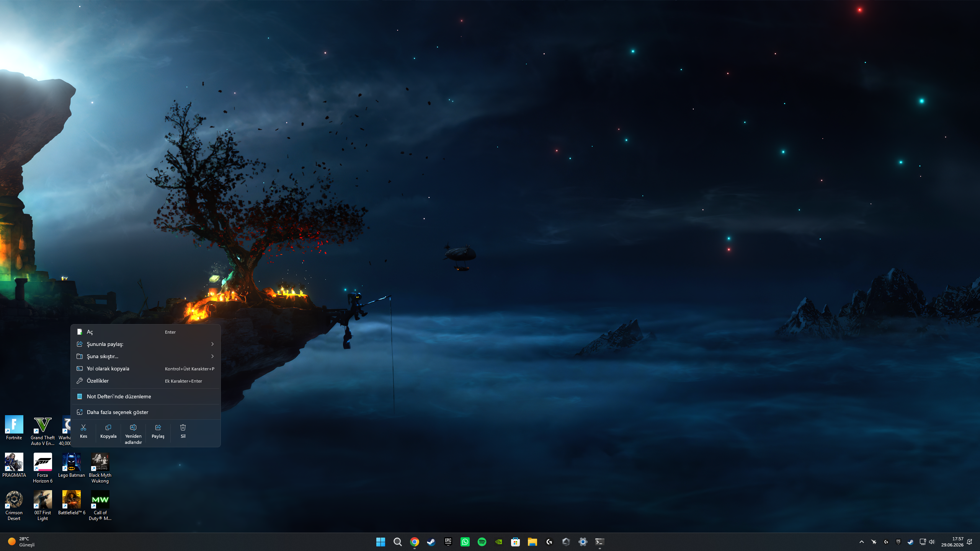Open Google Chrome from the taskbar
This screenshot has height=551, width=980.
coord(414,542)
